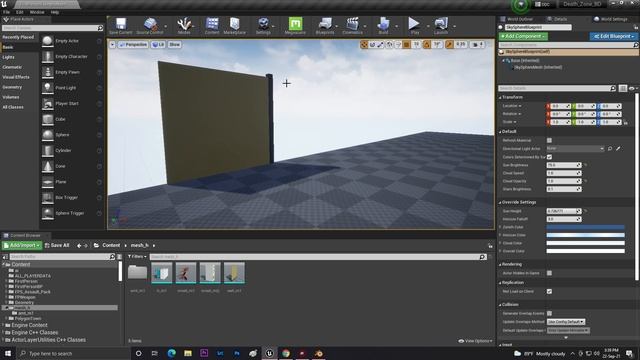The width and height of the screenshot is (640, 360).
Task: Click the Zenith Color swatch
Action: click(x=585, y=227)
